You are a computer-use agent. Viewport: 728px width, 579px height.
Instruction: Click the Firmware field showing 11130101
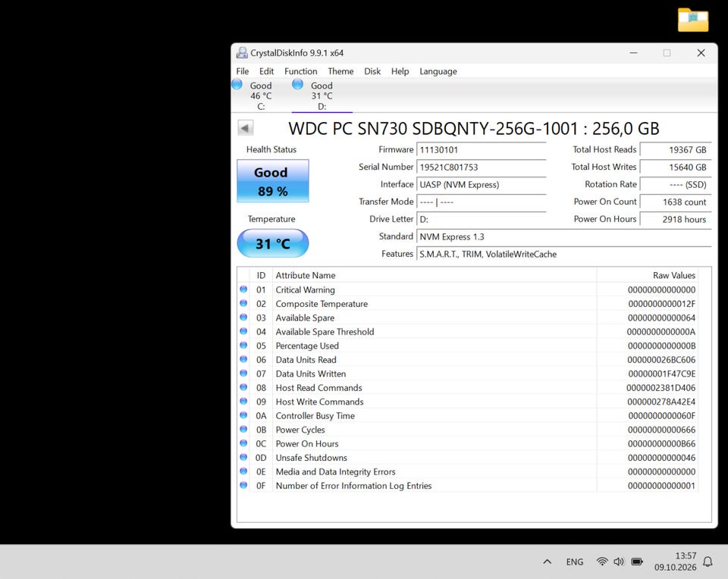click(481, 150)
